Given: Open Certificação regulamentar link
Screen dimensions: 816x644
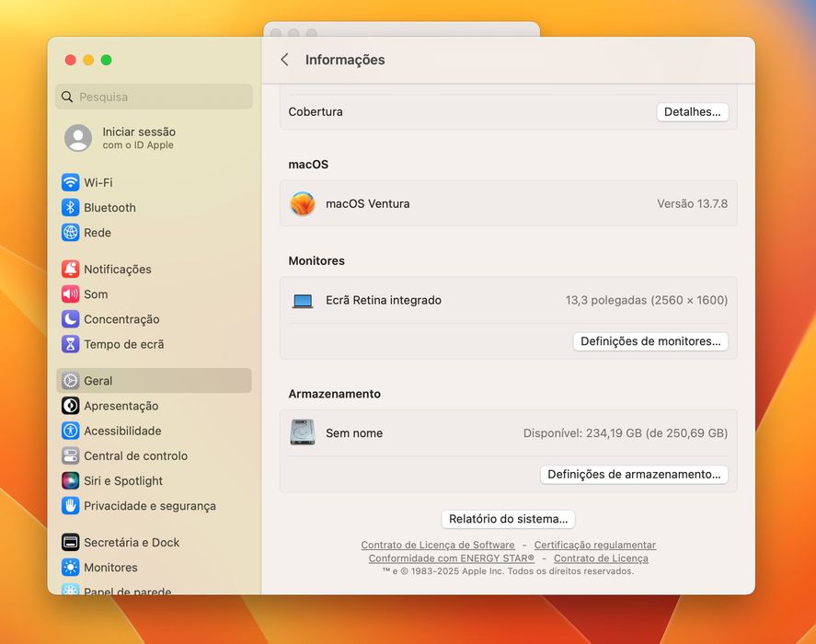Looking at the screenshot, I should click(x=595, y=545).
